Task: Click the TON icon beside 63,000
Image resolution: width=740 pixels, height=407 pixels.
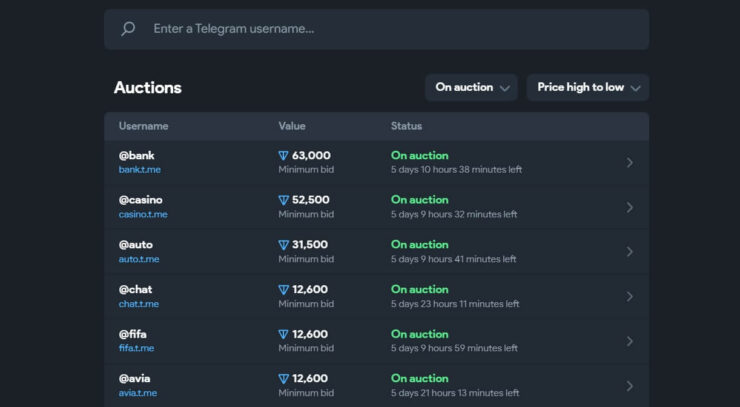Action: click(x=283, y=156)
